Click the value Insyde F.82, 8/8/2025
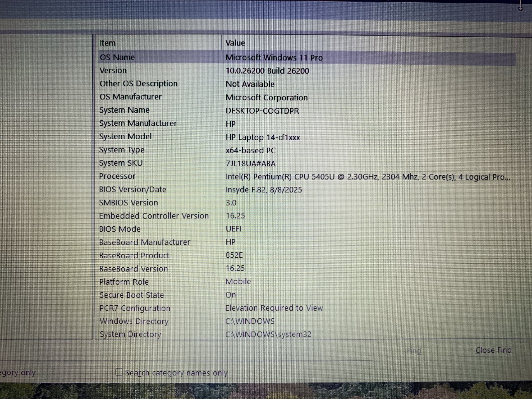Viewport: 532px width, 399px height. pos(264,190)
